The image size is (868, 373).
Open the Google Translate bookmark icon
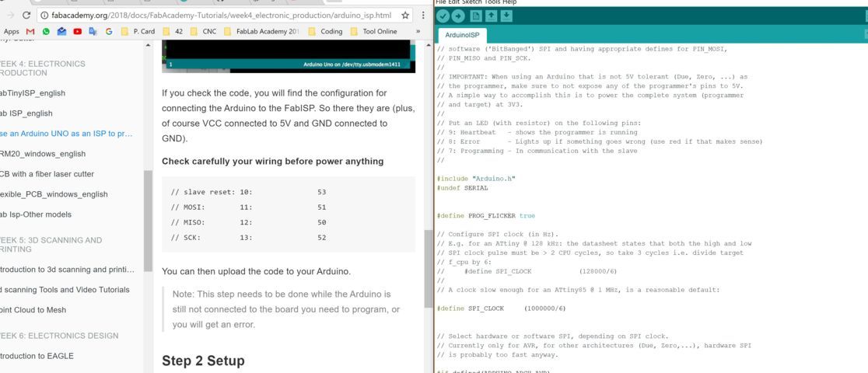tap(93, 32)
